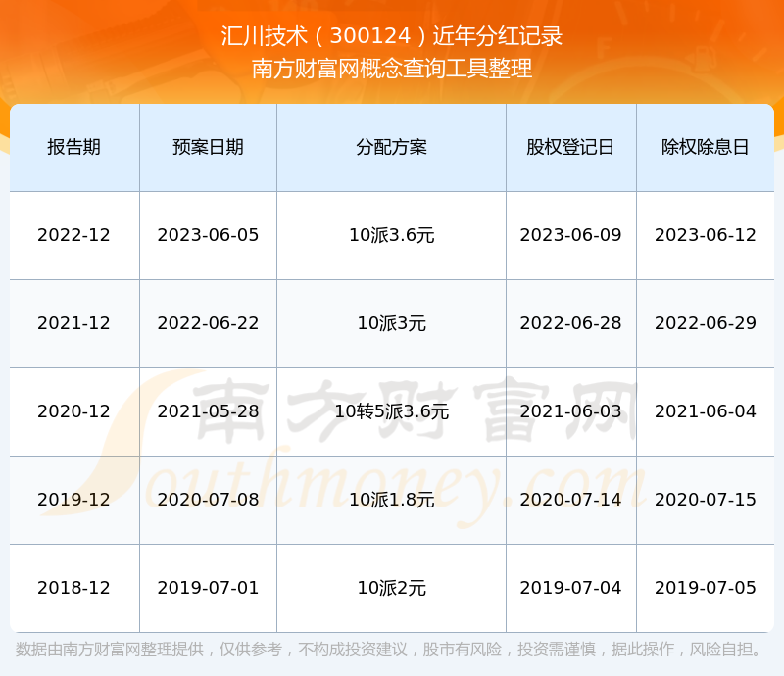
Task: Click the 股权登记日 column header
Action: pyautogui.click(x=570, y=147)
